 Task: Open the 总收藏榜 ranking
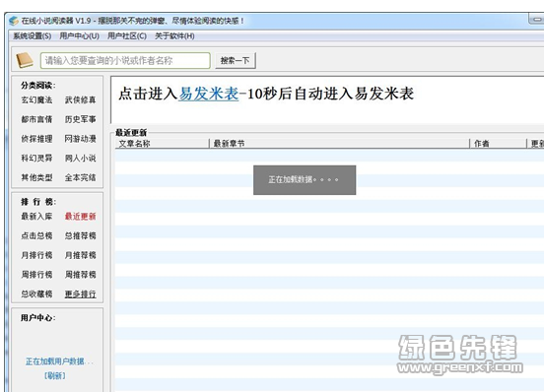36,294
